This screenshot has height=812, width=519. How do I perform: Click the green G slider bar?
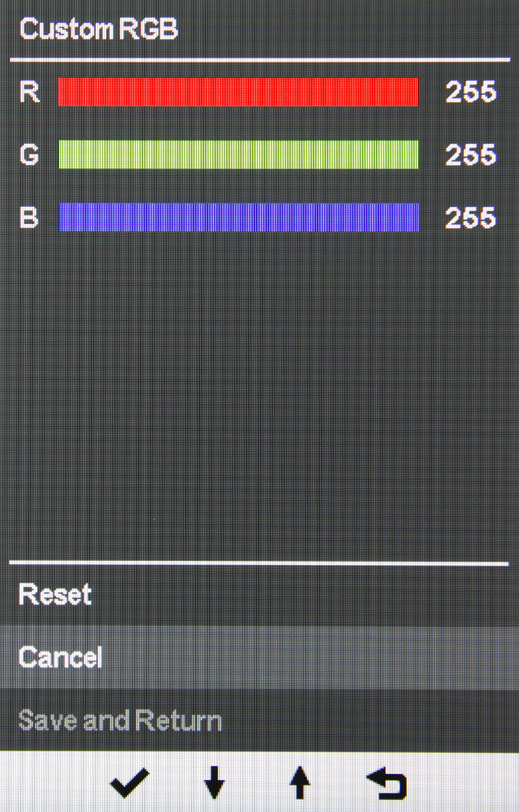click(x=238, y=154)
